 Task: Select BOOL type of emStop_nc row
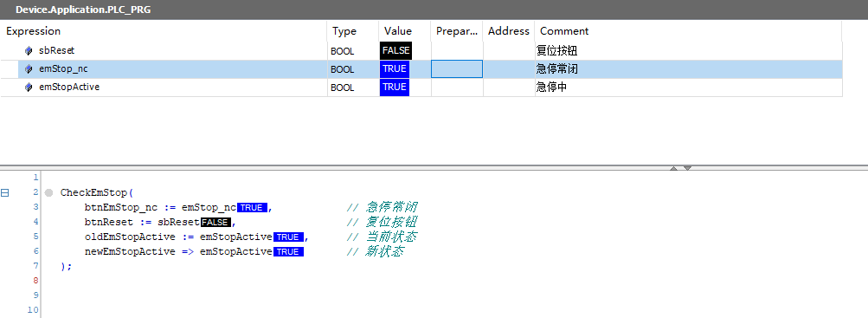[342, 69]
